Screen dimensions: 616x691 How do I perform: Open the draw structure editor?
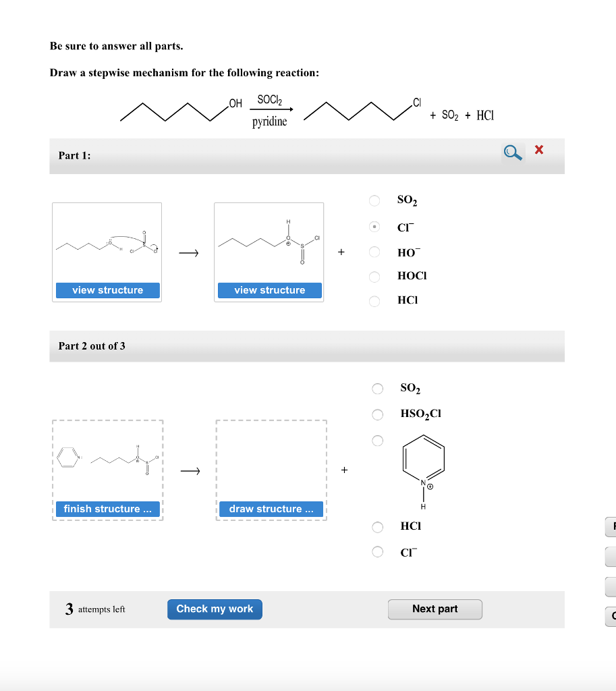(x=271, y=509)
